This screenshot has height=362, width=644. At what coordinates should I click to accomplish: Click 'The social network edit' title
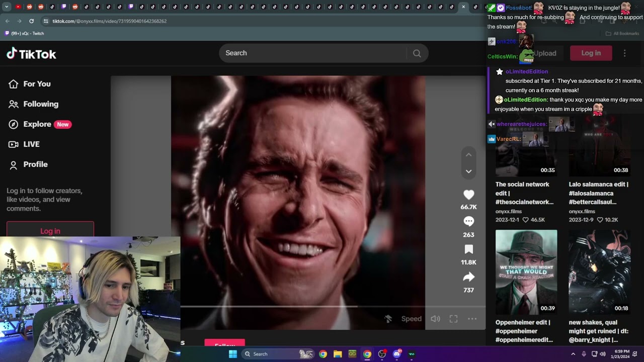click(x=524, y=193)
